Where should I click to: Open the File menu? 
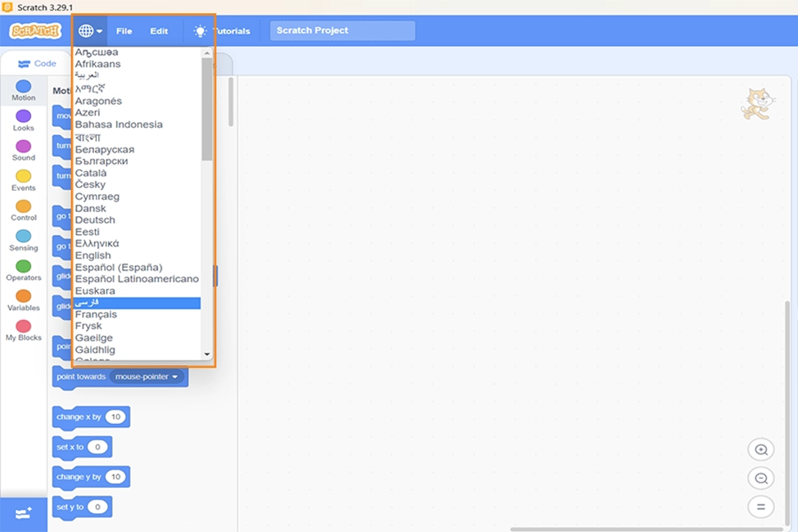(x=124, y=31)
